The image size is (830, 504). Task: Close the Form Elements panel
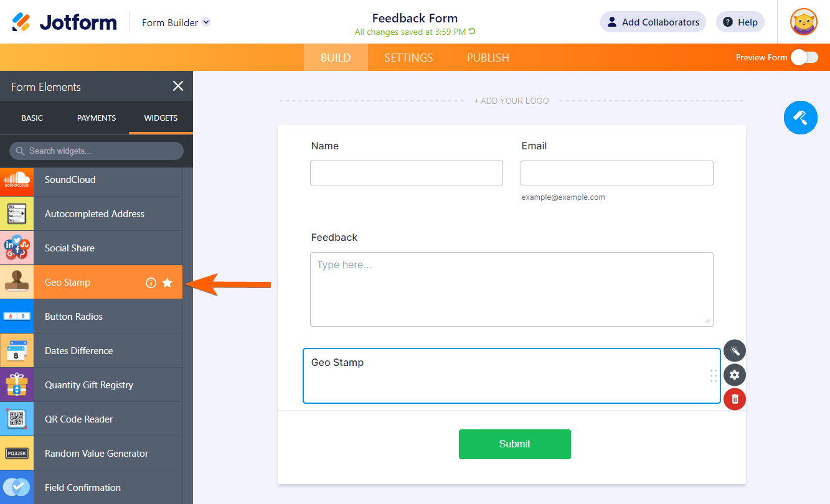click(x=178, y=86)
